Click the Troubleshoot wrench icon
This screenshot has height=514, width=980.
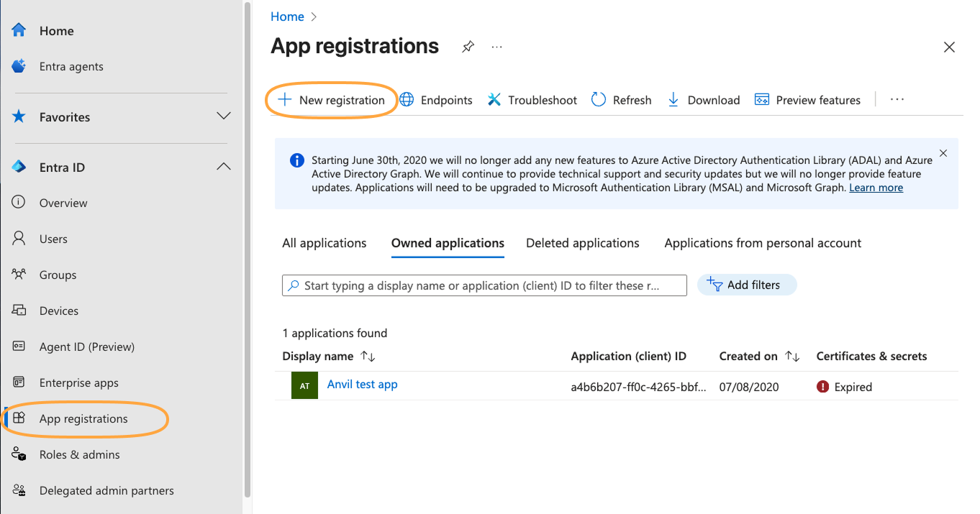pos(494,99)
